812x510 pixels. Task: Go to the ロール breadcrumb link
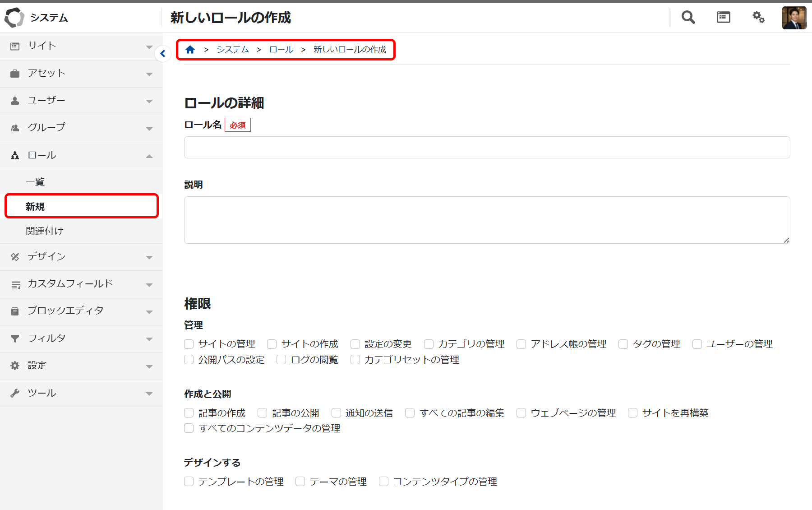(x=281, y=50)
